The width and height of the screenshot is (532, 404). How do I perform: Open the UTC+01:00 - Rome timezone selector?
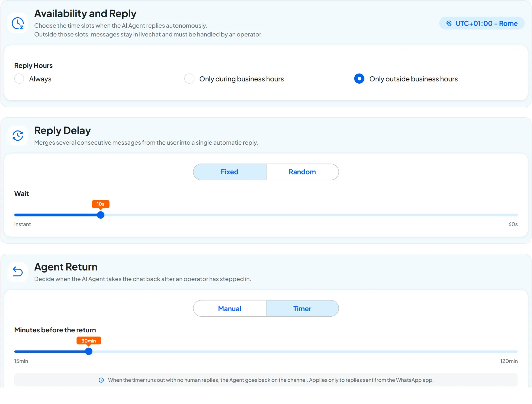click(482, 23)
